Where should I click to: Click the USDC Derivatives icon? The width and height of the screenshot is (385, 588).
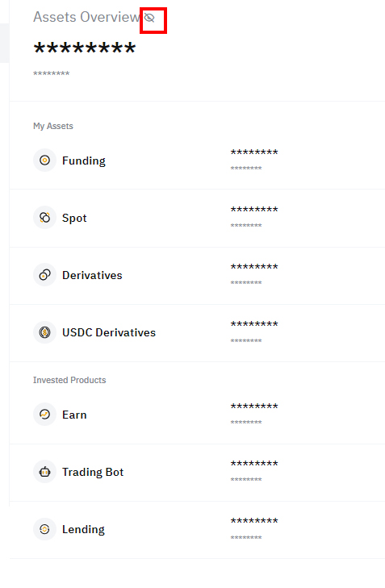click(44, 332)
